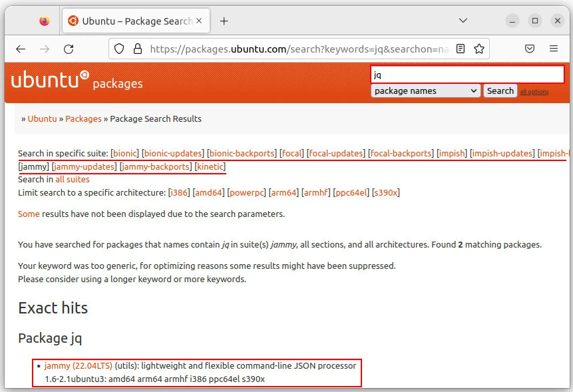
Task: Show site security padlock information
Action: [137, 49]
